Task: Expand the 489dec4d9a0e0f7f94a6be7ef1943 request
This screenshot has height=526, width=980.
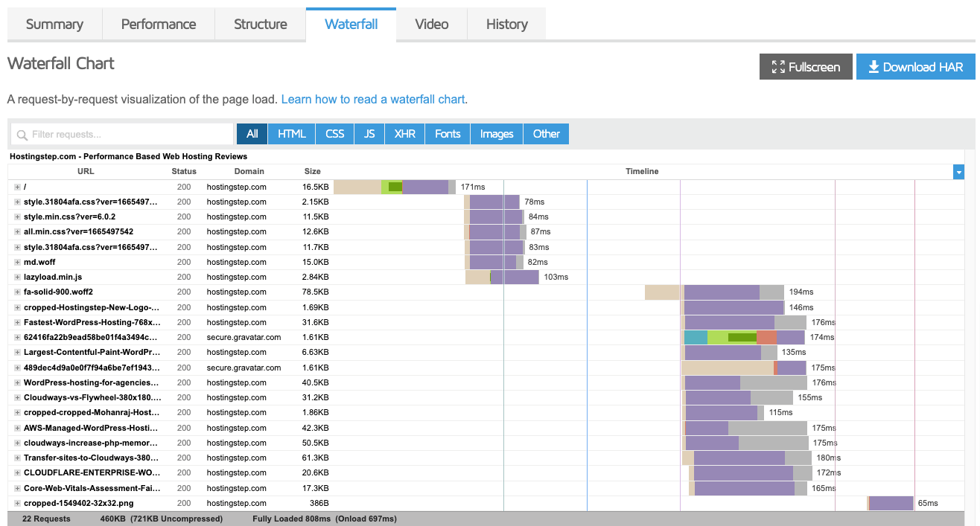Action: click(17, 368)
